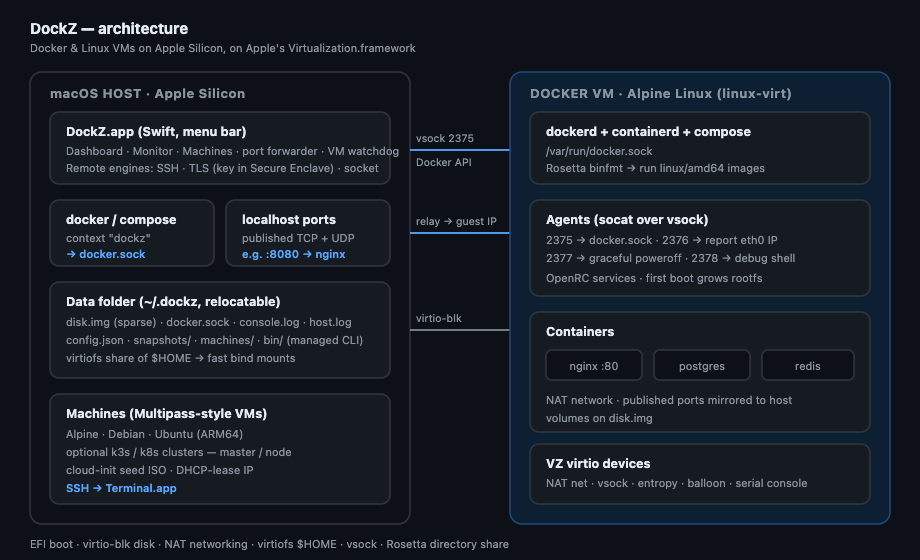Click the 'vsock 2375' connector label
This screenshot has width=920, height=560.
445,139
